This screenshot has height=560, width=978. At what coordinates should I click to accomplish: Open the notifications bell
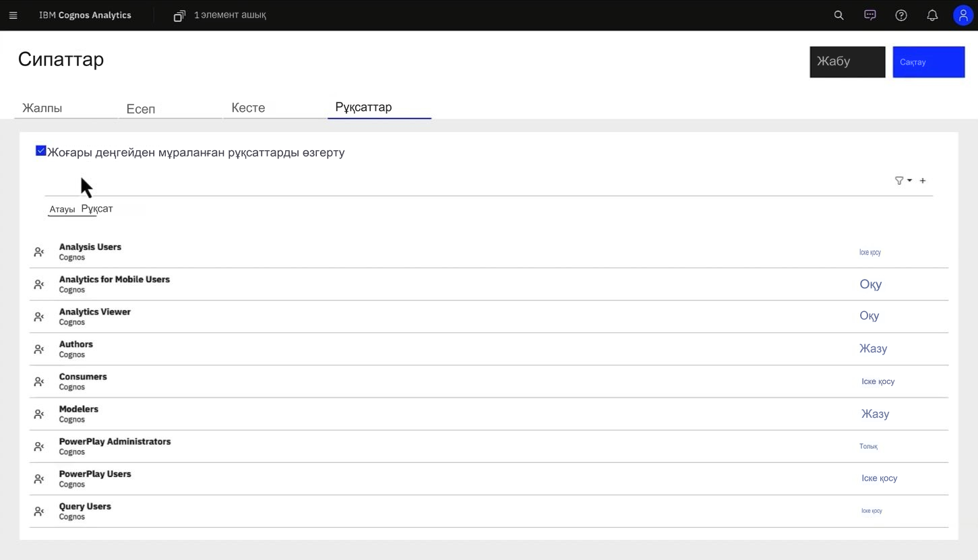[932, 15]
